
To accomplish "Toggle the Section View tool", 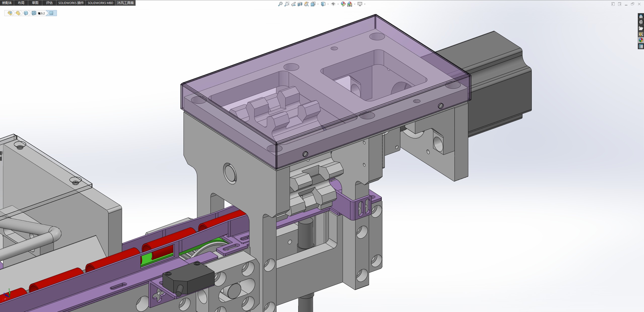I will click(x=300, y=4).
